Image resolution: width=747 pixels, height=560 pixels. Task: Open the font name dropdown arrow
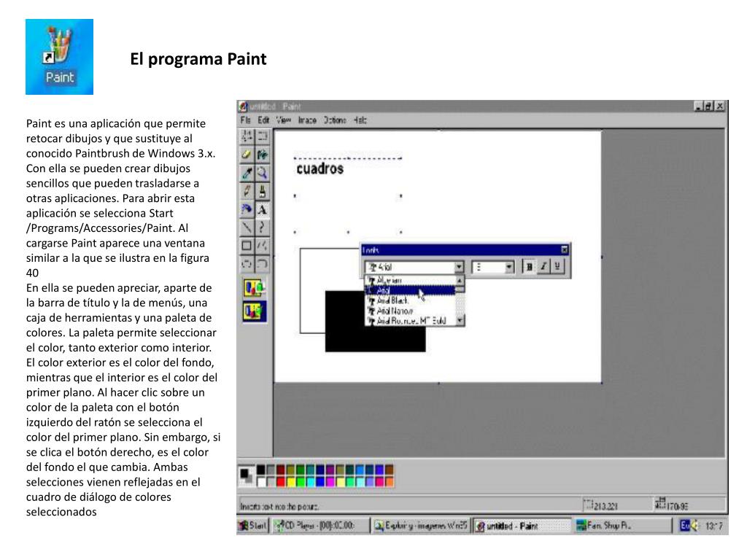coord(459,267)
